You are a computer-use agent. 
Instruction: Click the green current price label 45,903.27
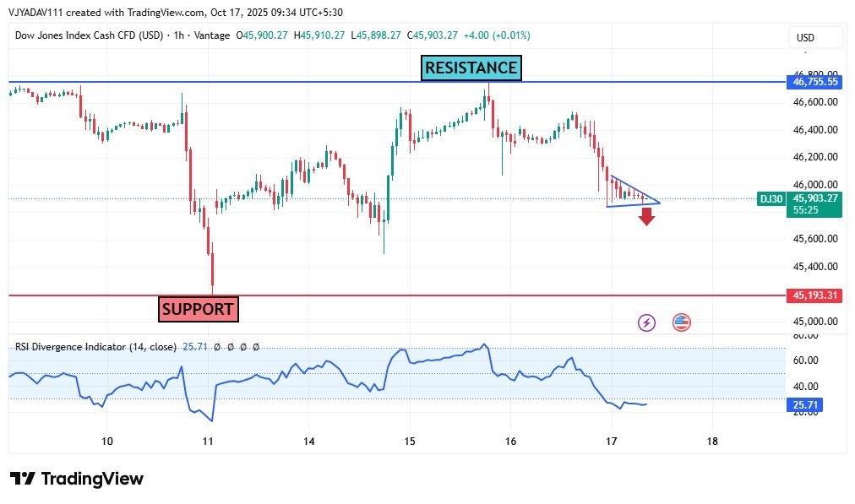(814, 198)
